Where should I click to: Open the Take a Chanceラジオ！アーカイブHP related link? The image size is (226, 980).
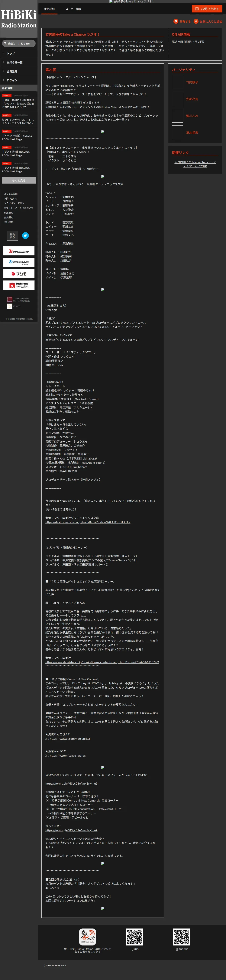[x=195, y=164]
